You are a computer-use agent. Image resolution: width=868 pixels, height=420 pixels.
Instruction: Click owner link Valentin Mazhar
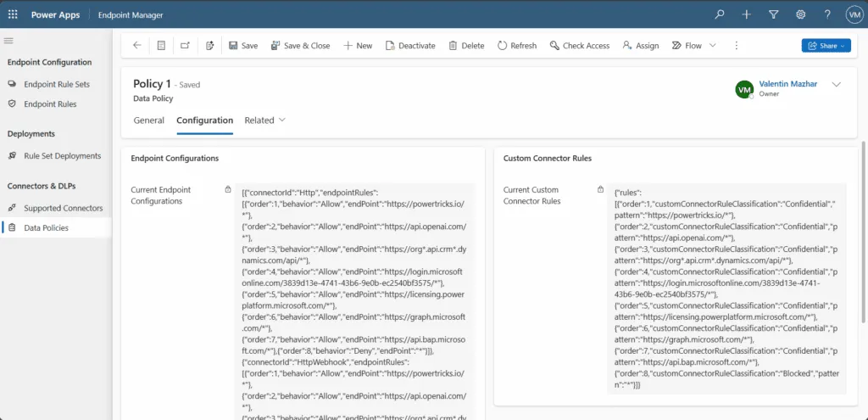(x=789, y=84)
